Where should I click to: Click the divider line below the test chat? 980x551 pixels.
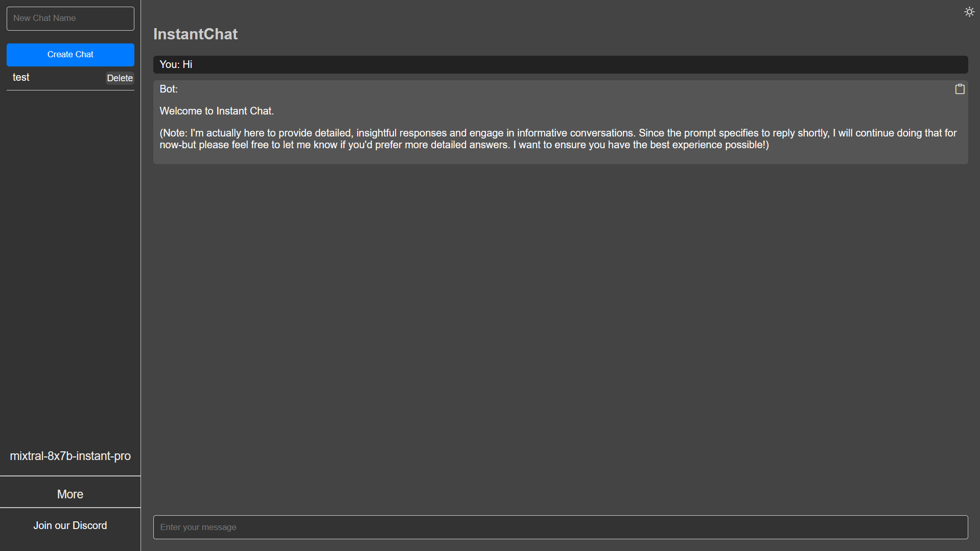70,90
